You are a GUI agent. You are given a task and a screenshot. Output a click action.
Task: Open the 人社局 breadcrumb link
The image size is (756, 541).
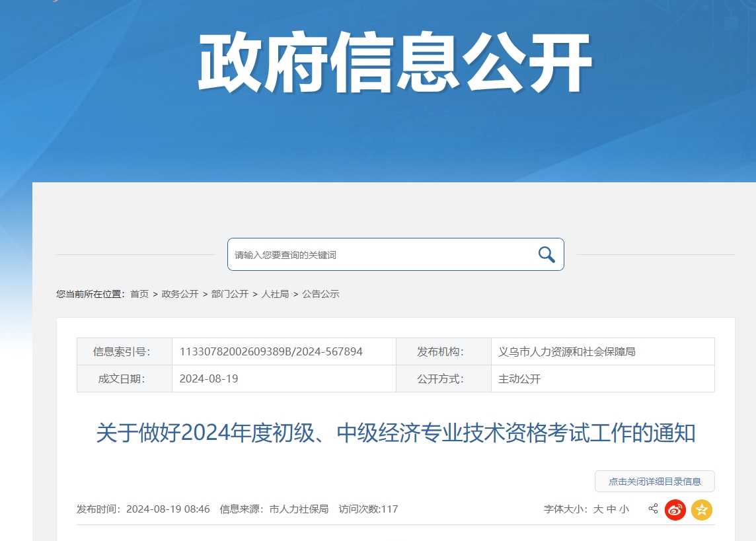(275, 294)
